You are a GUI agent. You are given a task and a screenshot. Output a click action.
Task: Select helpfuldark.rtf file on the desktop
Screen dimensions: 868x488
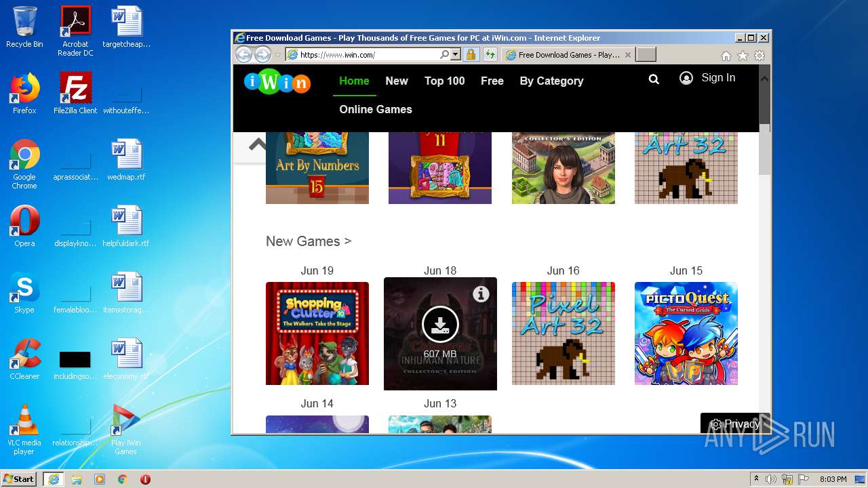[x=126, y=226]
